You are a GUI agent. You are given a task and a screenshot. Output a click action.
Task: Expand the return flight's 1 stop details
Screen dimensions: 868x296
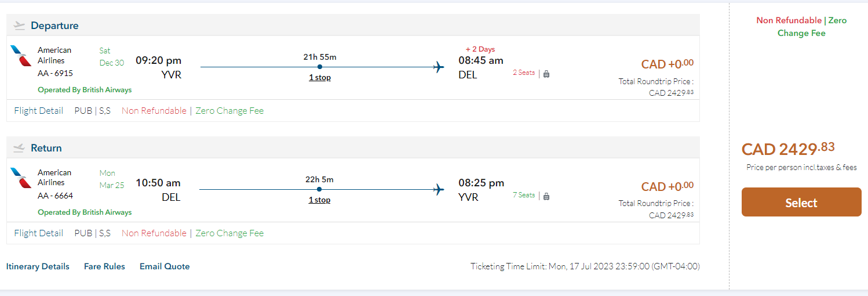pos(319,200)
